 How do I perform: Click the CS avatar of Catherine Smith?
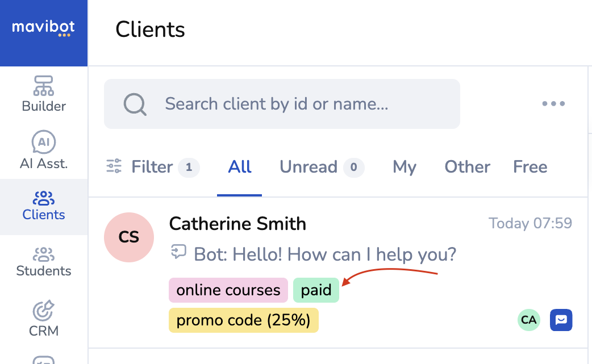(129, 237)
